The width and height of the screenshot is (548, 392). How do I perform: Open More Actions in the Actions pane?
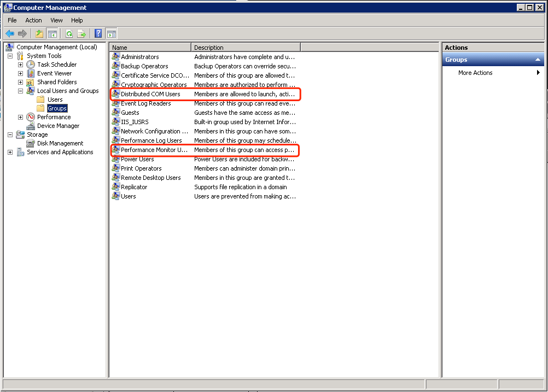pos(475,73)
